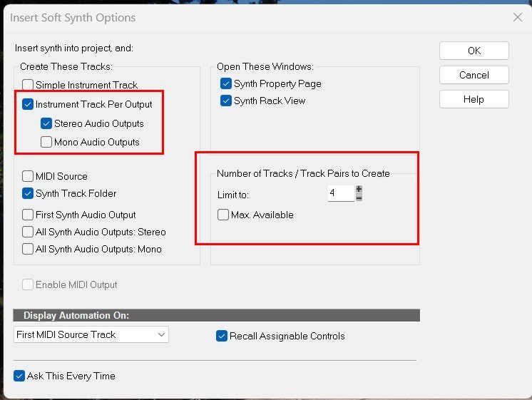Check the MIDI Source option
This screenshot has height=400, width=532.
(29, 176)
